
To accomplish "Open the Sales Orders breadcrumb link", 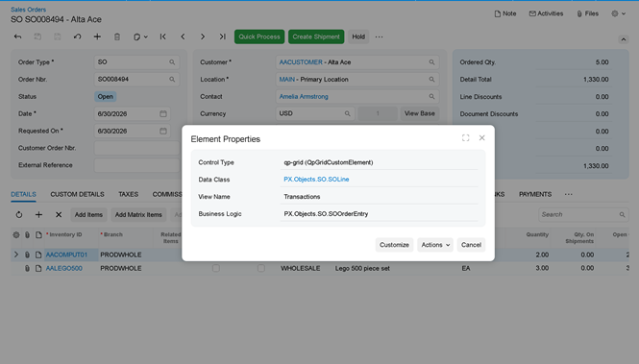I will (28, 10).
